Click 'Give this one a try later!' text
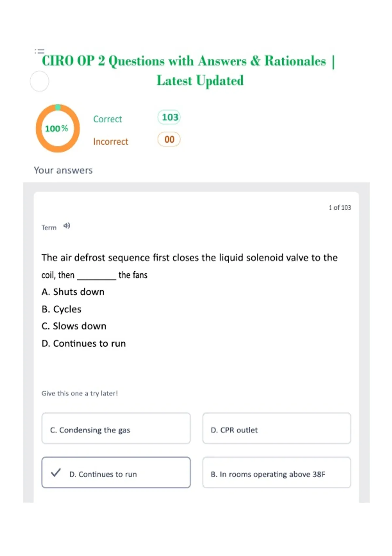 (x=79, y=393)
